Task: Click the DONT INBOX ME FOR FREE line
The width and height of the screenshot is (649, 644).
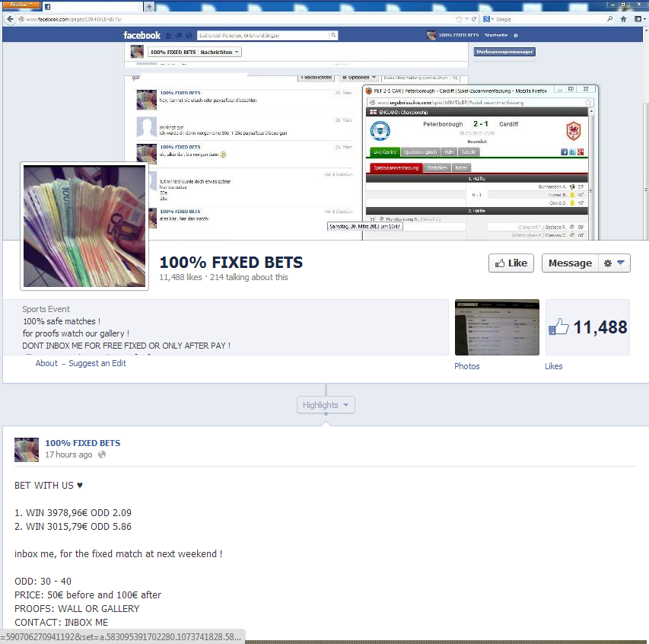Action: click(x=126, y=346)
